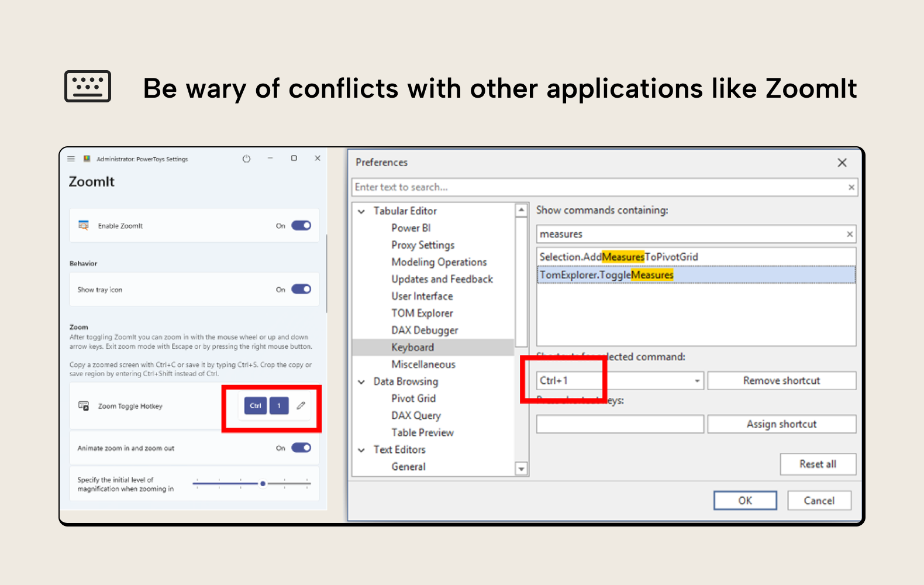Open Modeling Operations preferences page
The image size is (924, 585).
pyautogui.click(x=439, y=262)
